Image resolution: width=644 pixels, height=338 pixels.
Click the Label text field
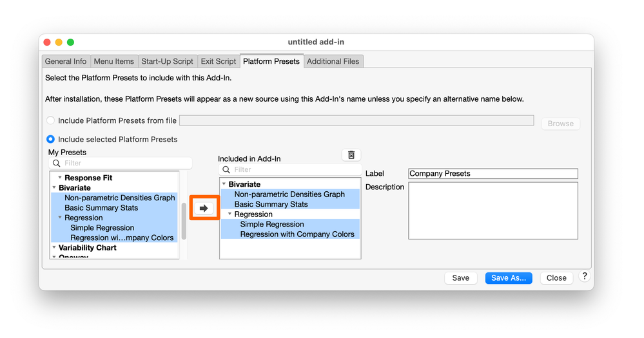pos(493,174)
